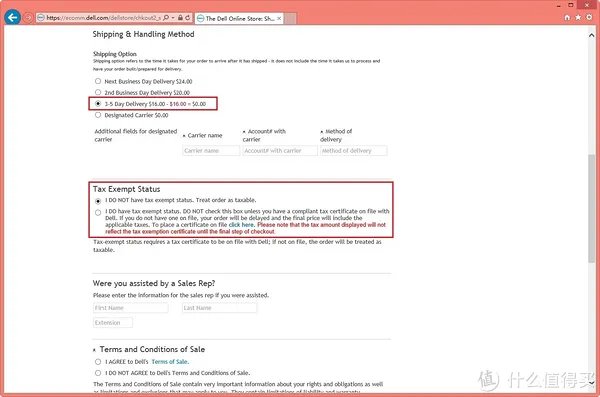Click the 'Shipping Option' label
Screen dimensions: 600x397
tap(115, 54)
